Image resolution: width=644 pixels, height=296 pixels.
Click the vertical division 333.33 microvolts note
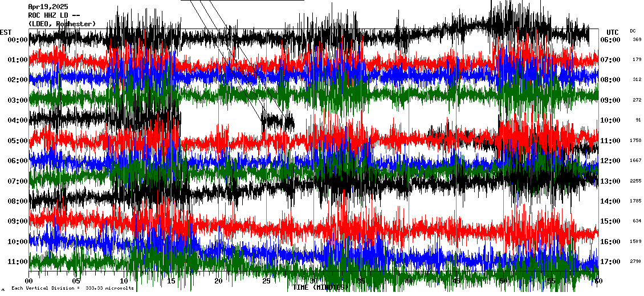[72, 289]
